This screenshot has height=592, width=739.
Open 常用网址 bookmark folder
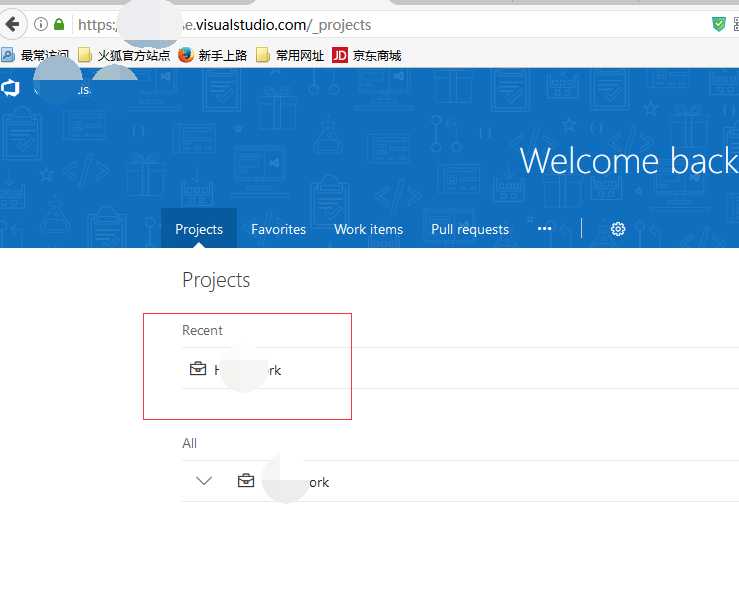pyautogui.click(x=290, y=56)
